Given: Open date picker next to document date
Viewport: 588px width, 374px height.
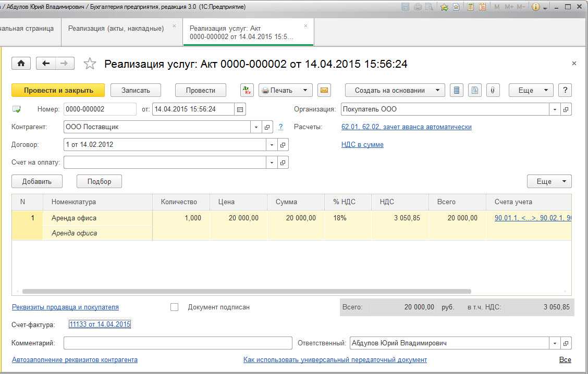Looking at the screenshot, I should click(x=240, y=109).
